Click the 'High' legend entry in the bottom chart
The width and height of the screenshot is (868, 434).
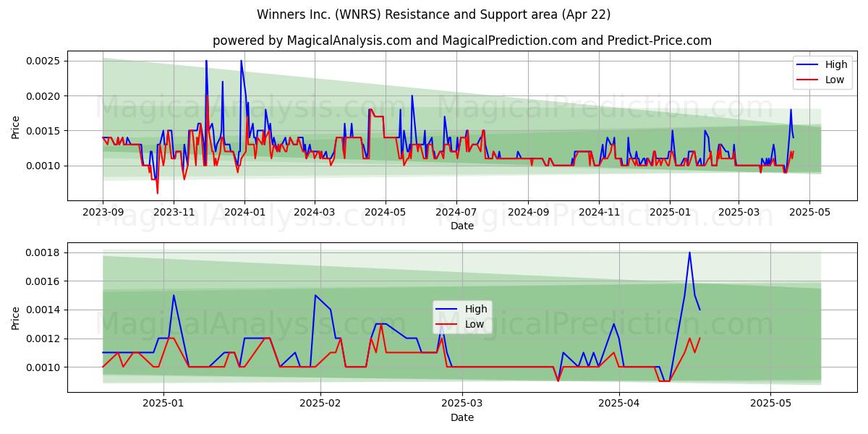(x=463, y=309)
